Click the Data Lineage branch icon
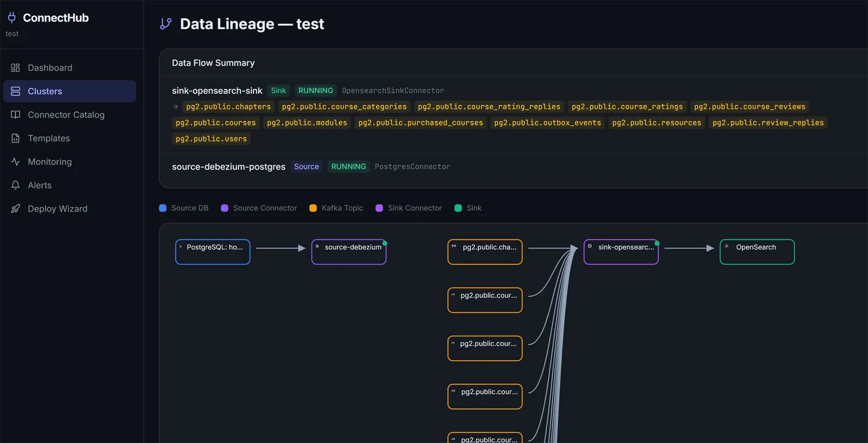 pos(165,24)
